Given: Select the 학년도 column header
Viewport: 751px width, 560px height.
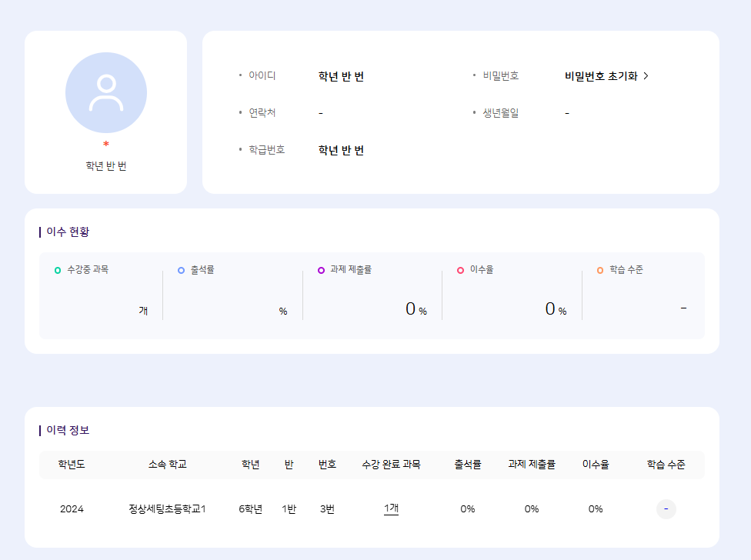Looking at the screenshot, I should pyautogui.click(x=72, y=465).
